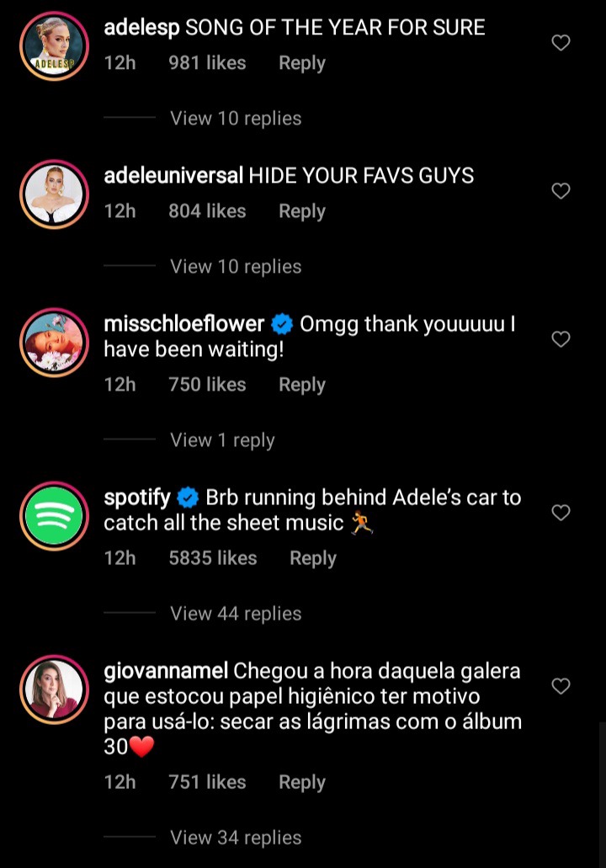Open adeleuniversal's profile picture
606x868 pixels.
pyautogui.click(x=54, y=194)
